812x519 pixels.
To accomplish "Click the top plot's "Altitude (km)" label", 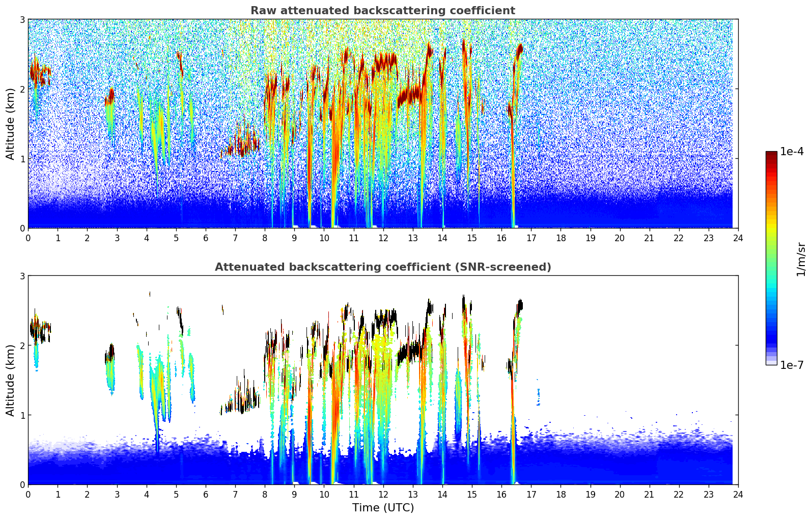I will (x=11, y=124).
